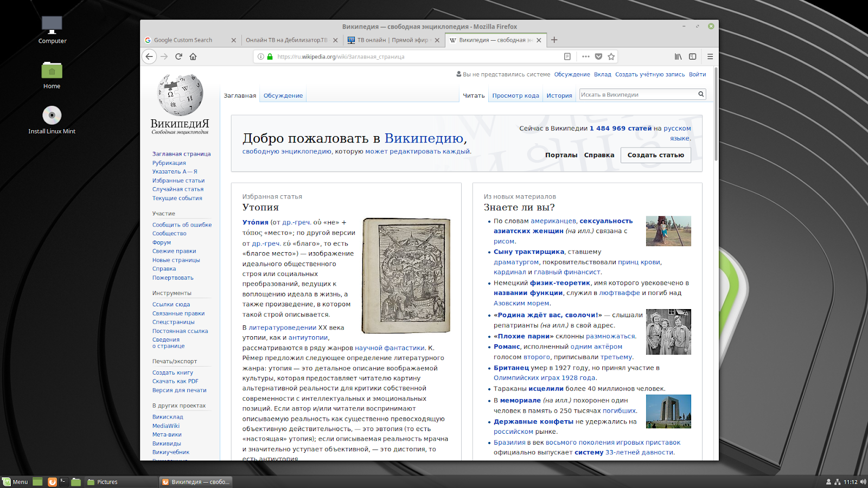
Task: Toggle the bookmark star for this page
Action: [x=611, y=56]
